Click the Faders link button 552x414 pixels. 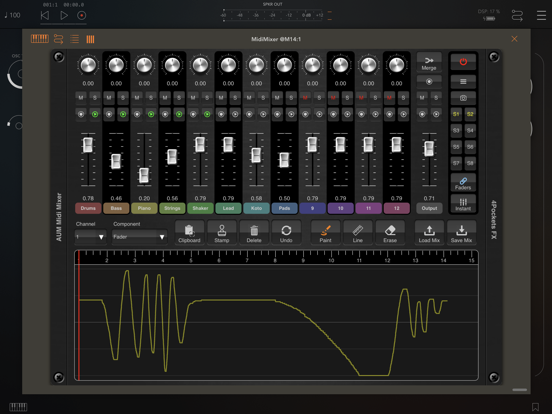tap(463, 183)
